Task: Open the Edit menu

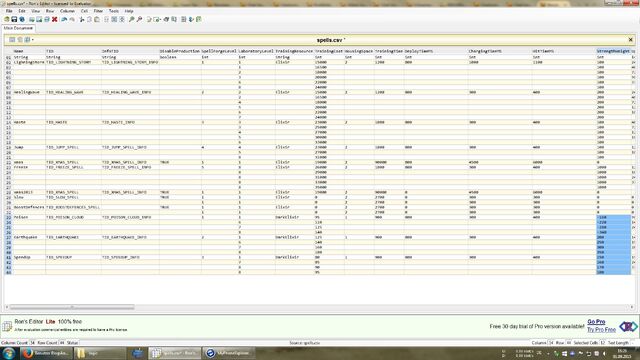Action: [22, 11]
